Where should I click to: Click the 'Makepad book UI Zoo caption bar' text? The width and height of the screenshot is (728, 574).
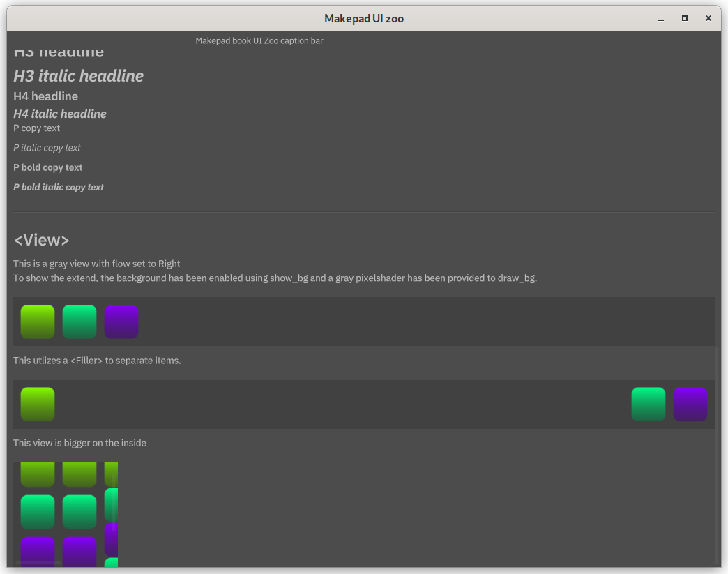[259, 40]
